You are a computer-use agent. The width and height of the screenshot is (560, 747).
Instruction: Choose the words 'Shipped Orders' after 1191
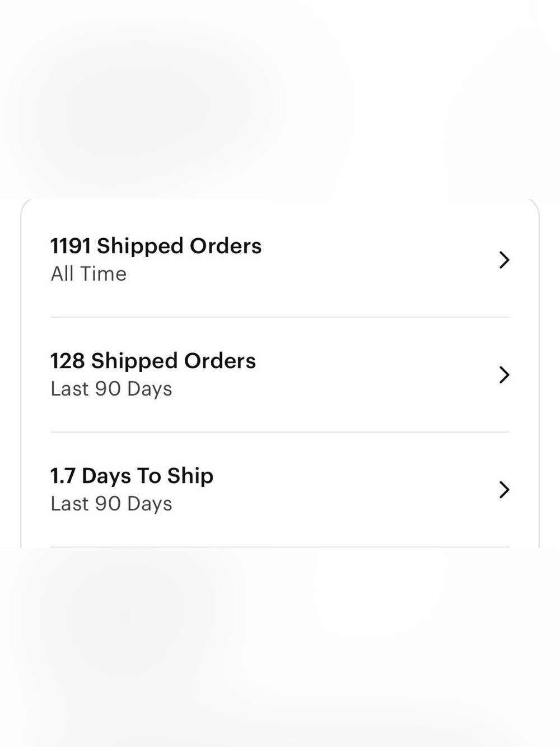point(179,246)
